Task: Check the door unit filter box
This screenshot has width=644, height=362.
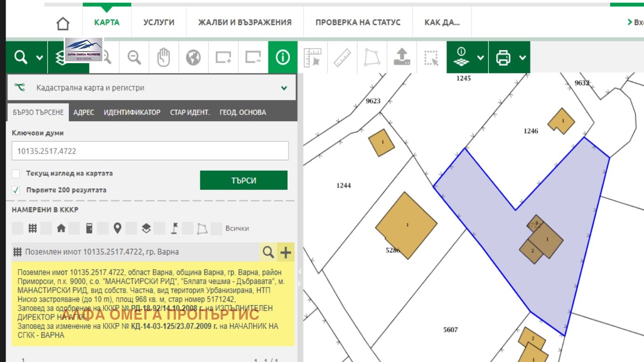Action: coord(74,229)
